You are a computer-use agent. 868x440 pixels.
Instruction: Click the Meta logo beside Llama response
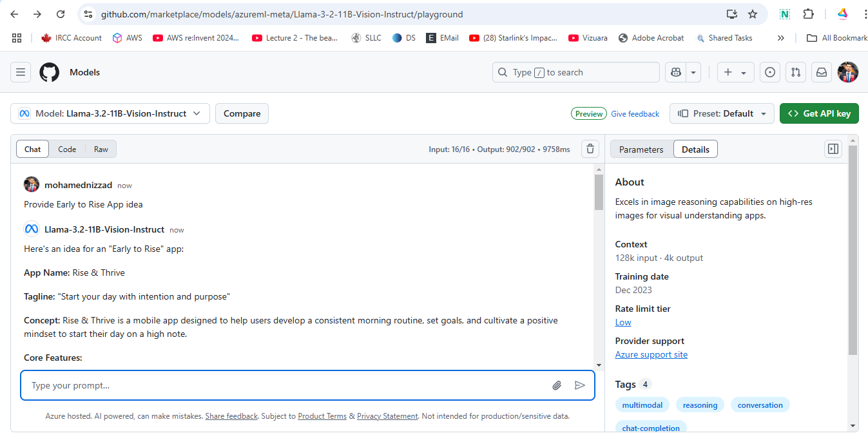click(32, 229)
